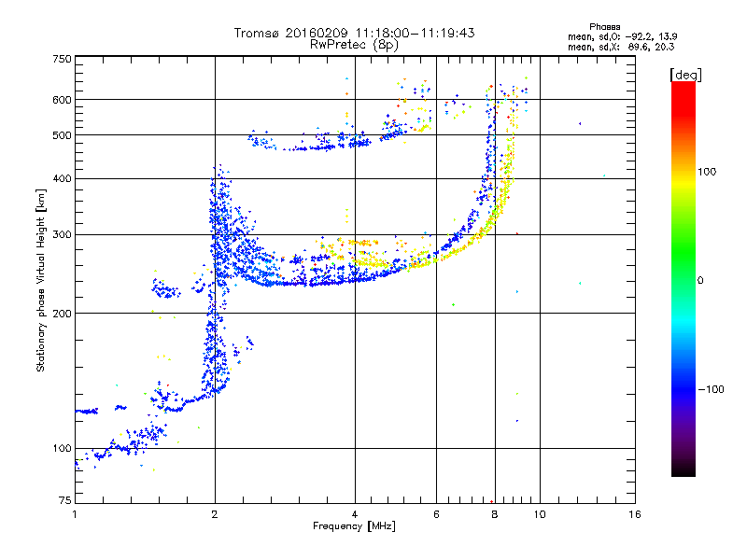The height and width of the screenshot is (560, 747).
Task: Click the '-100' colorbar tick label
Action: 712,389
